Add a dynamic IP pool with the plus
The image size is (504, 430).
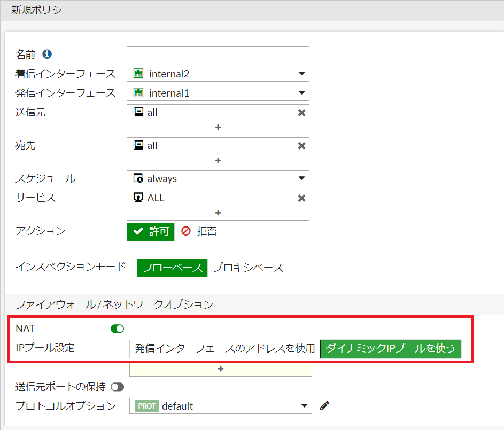(221, 369)
